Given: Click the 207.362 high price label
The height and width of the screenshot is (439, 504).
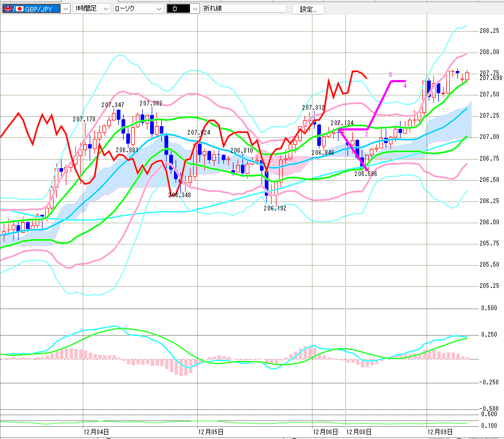Looking at the screenshot, I should 151,103.
